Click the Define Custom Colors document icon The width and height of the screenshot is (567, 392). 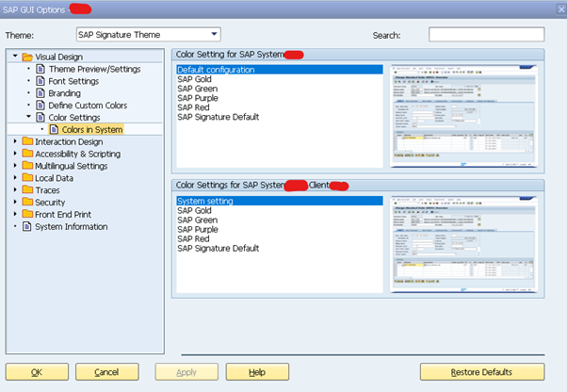click(40, 106)
